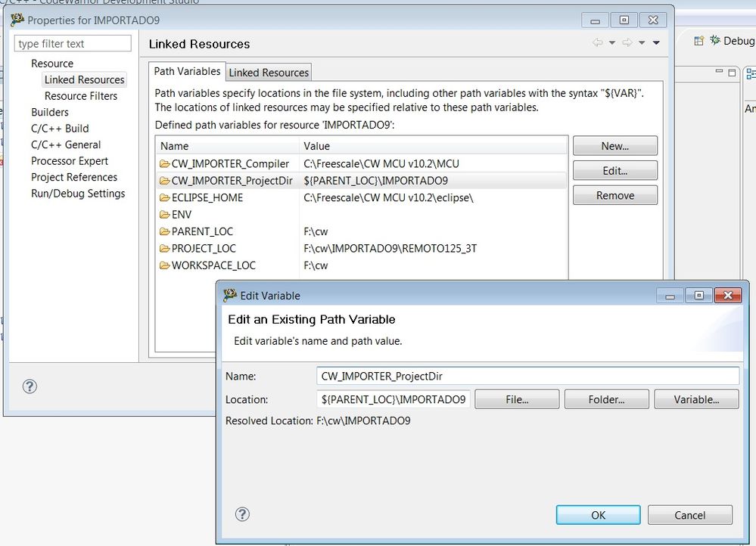Click help icon in Edit Variable dialog
The image size is (756, 546).
[242, 514]
